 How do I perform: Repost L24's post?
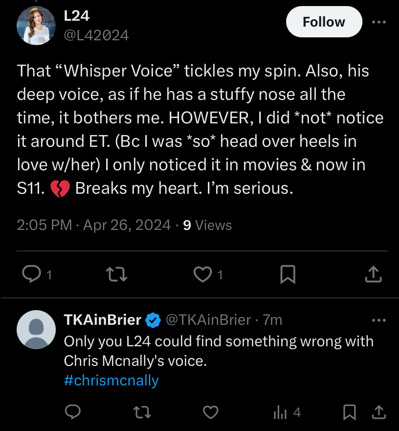[x=116, y=275]
